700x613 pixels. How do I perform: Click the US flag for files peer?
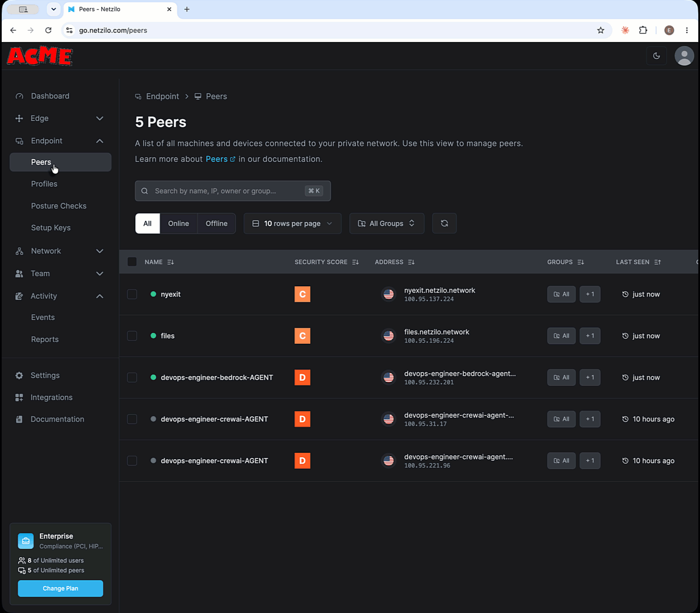tap(389, 336)
